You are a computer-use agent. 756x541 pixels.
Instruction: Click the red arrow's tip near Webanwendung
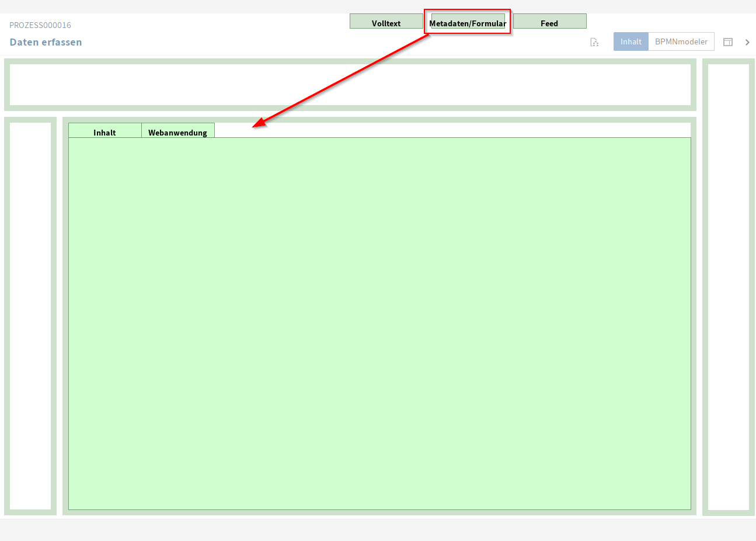tap(255, 126)
